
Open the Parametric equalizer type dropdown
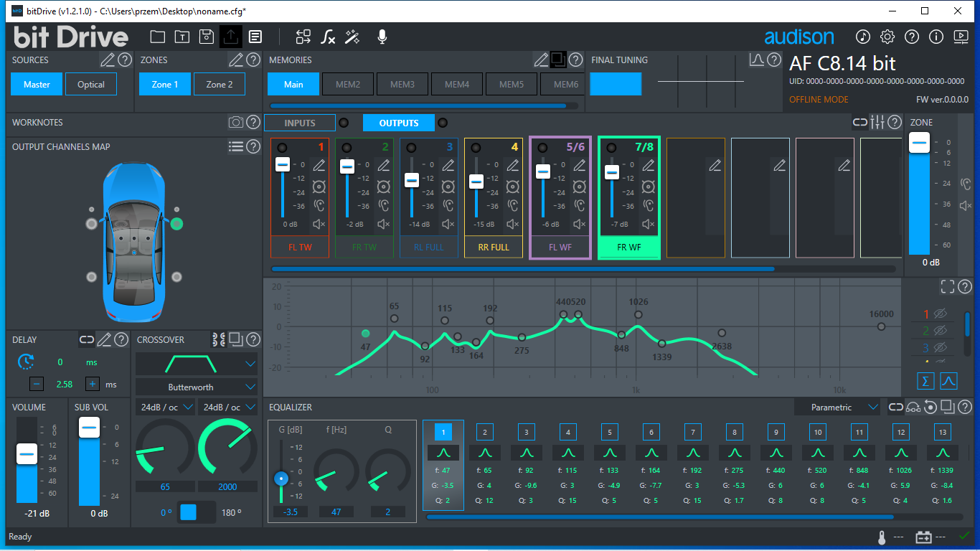coord(837,408)
